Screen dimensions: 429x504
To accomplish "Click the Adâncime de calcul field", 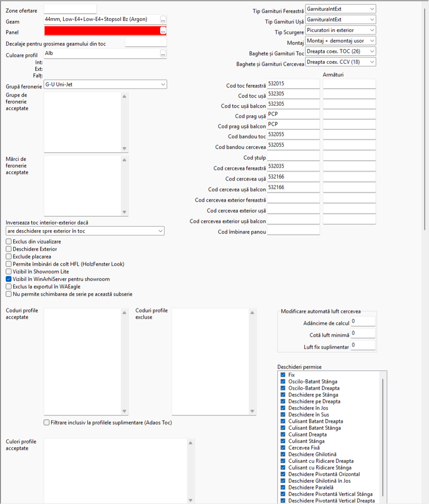I will click(x=363, y=321).
